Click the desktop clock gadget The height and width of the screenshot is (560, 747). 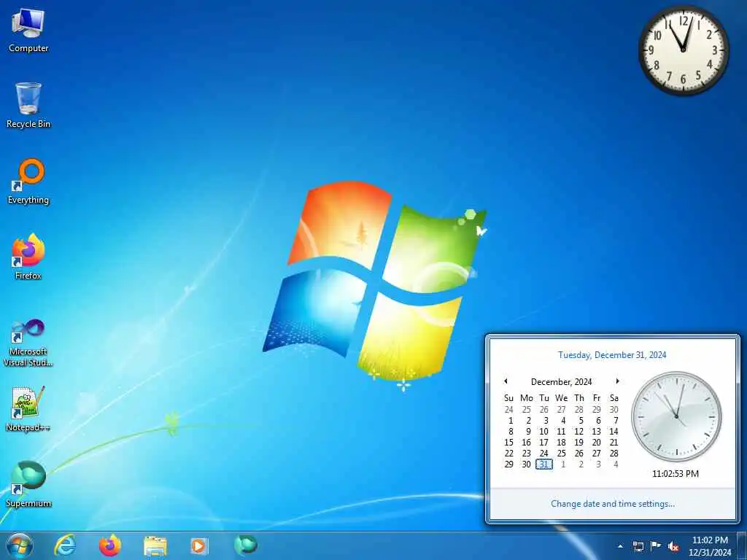(x=684, y=50)
